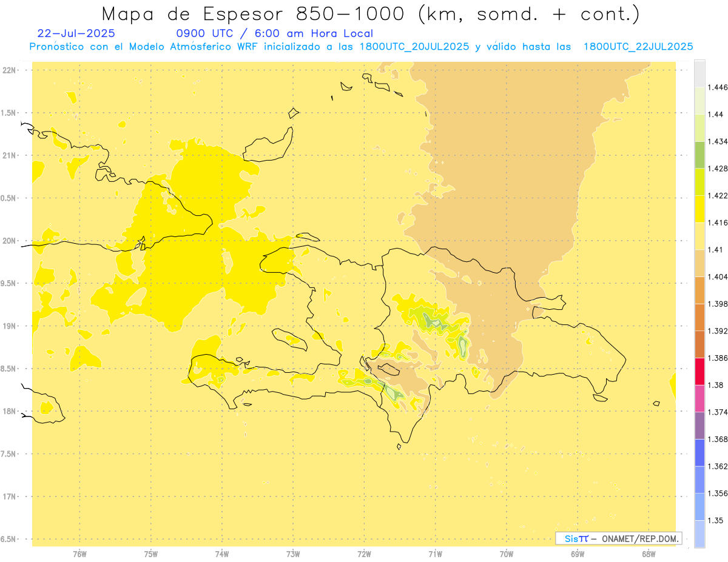Click the colorbar value "1.362"
This screenshot has height=562, width=728.
point(717,466)
